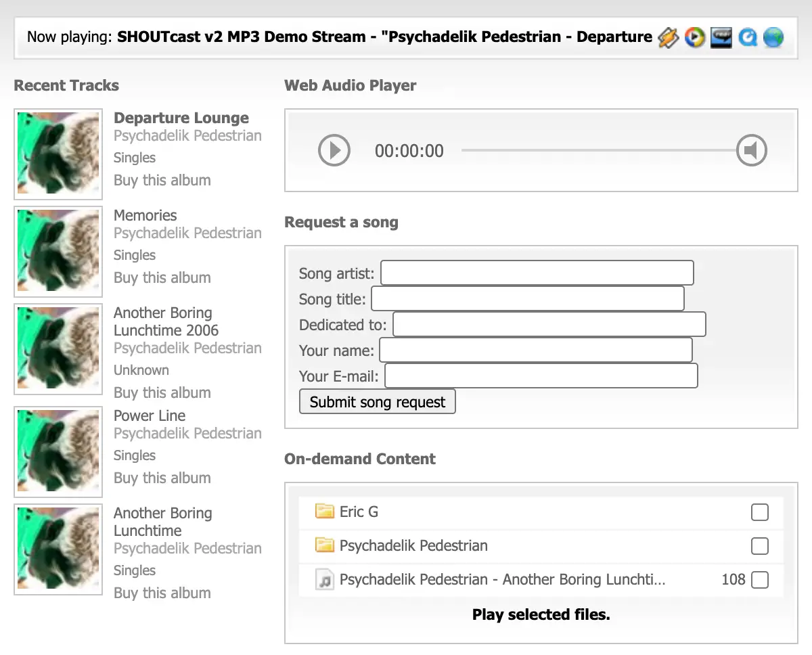Image resolution: width=812 pixels, height=655 pixels.
Task: Open stream in Winamp via the lightning icon
Action: 668,37
